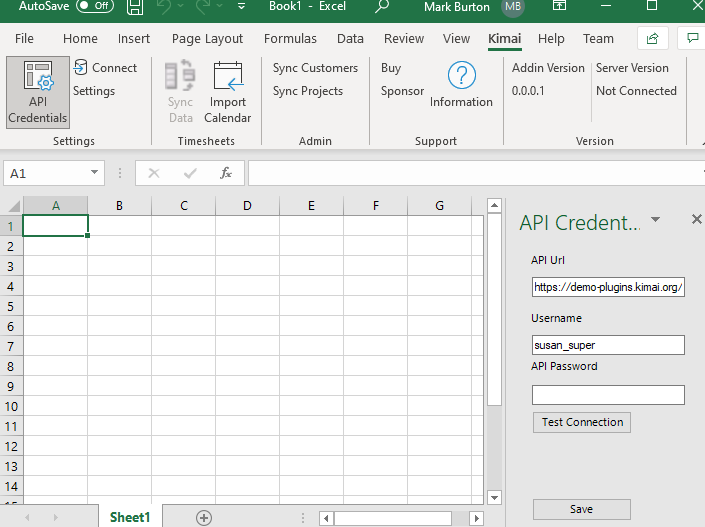Open Insert Function fx button
The image size is (705, 527).
226,173
